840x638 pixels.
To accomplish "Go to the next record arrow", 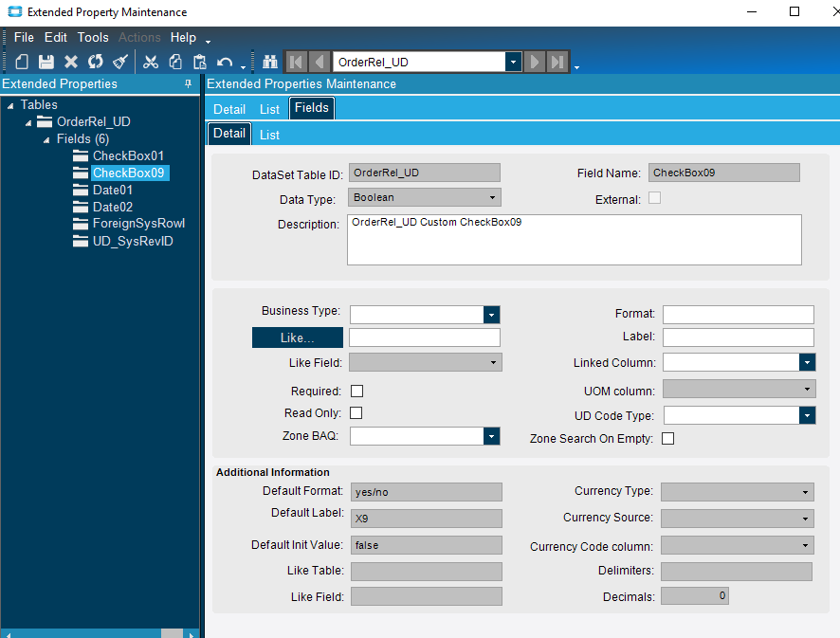I will pos(534,63).
